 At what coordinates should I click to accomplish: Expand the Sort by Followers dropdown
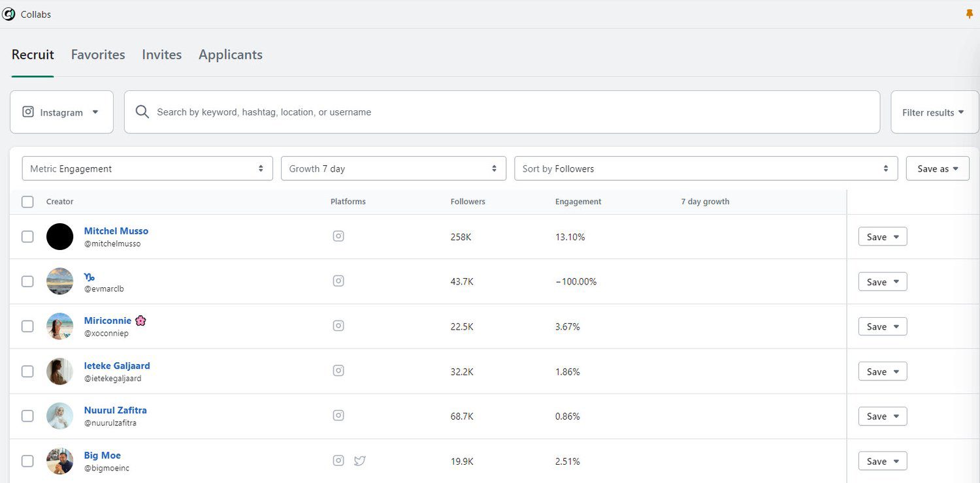point(706,168)
